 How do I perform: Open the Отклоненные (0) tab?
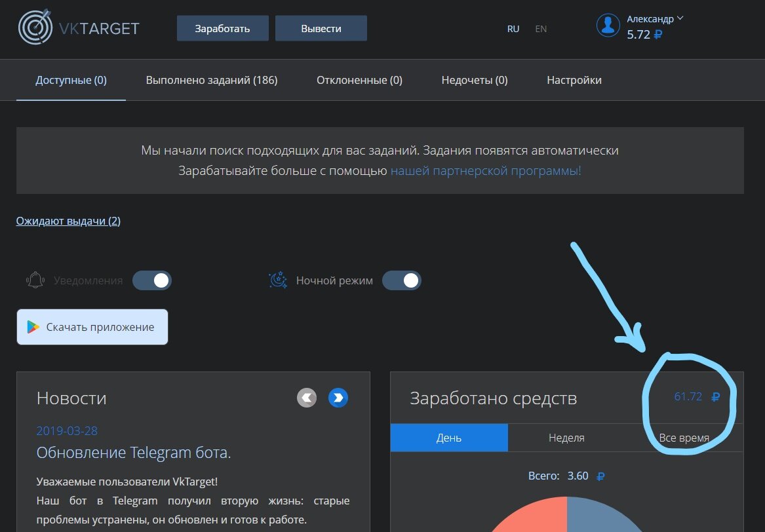360,80
